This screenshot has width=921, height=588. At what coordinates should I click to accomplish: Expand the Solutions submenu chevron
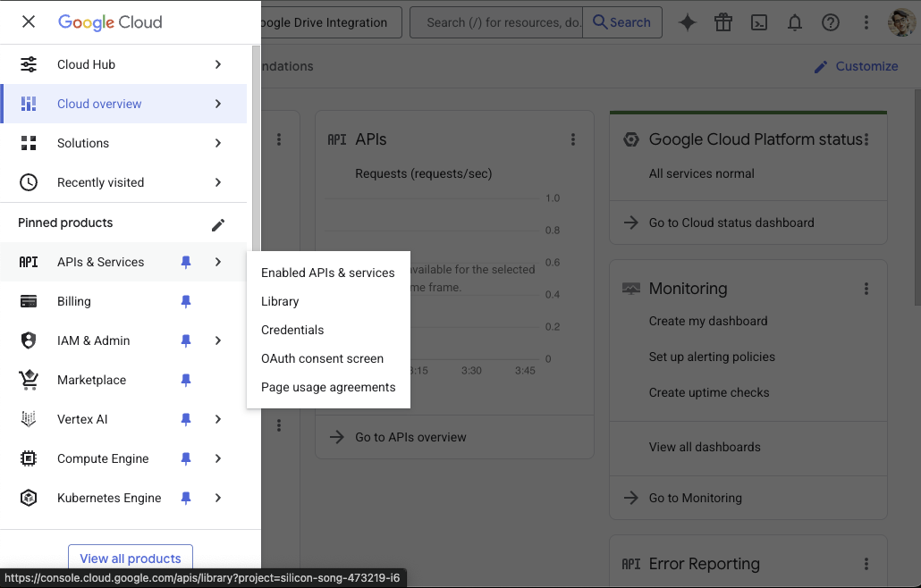click(x=218, y=143)
